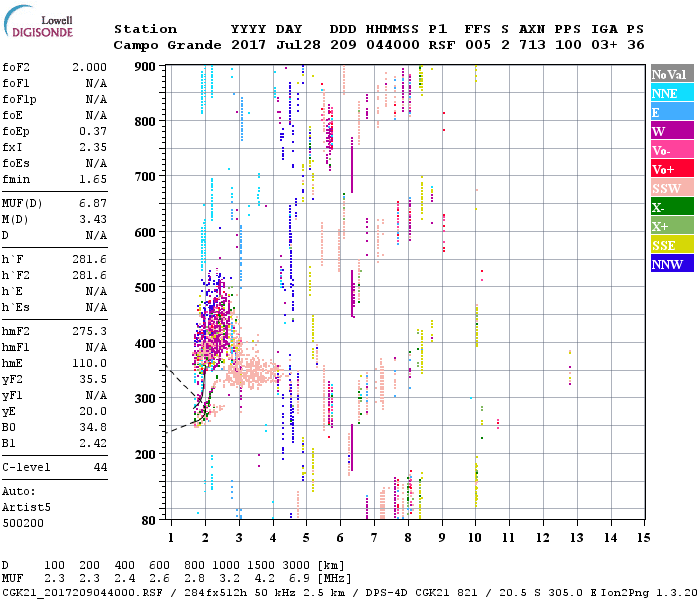Viewport: 700px width, 600px height.
Task: Click the h`F2 value 281.6
Action: [90, 275]
